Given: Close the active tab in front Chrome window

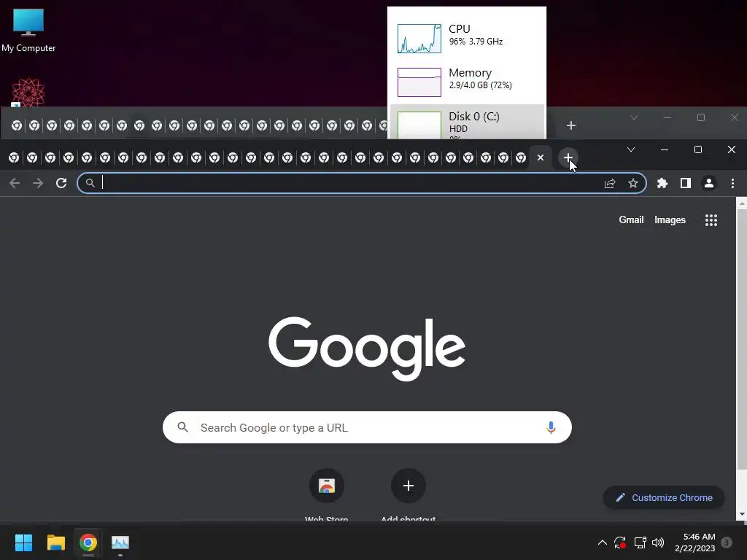Looking at the screenshot, I should 541,157.
